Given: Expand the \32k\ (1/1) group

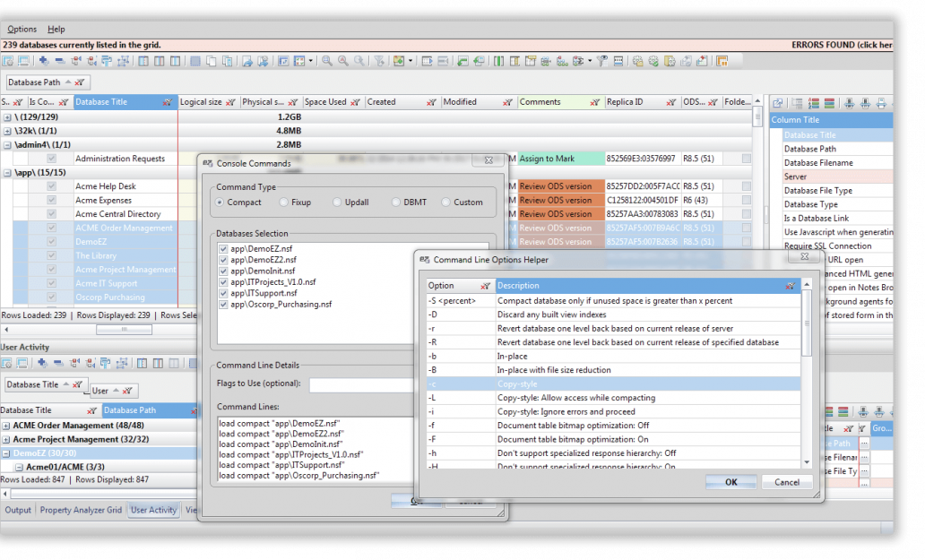Looking at the screenshot, I should [7, 131].
